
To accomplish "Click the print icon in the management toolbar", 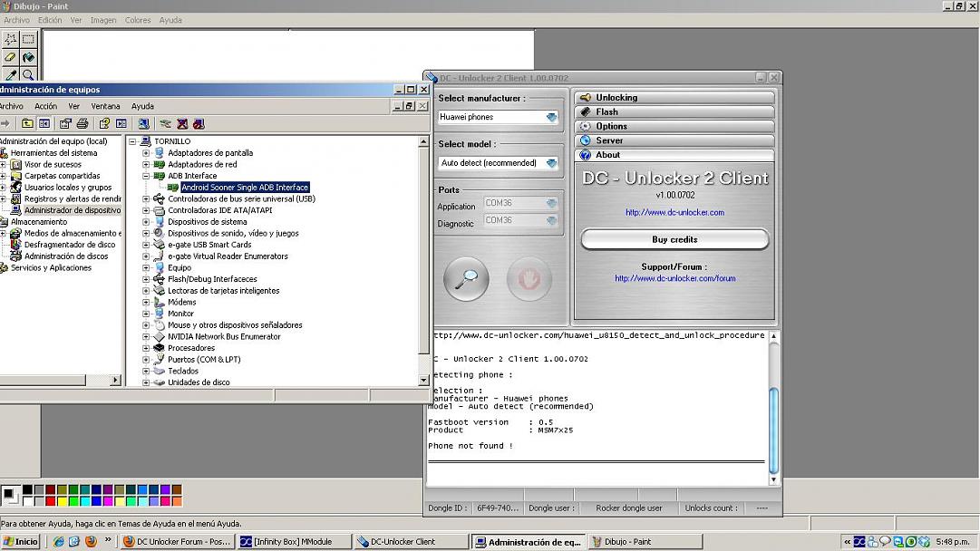I will coord(82,124).
